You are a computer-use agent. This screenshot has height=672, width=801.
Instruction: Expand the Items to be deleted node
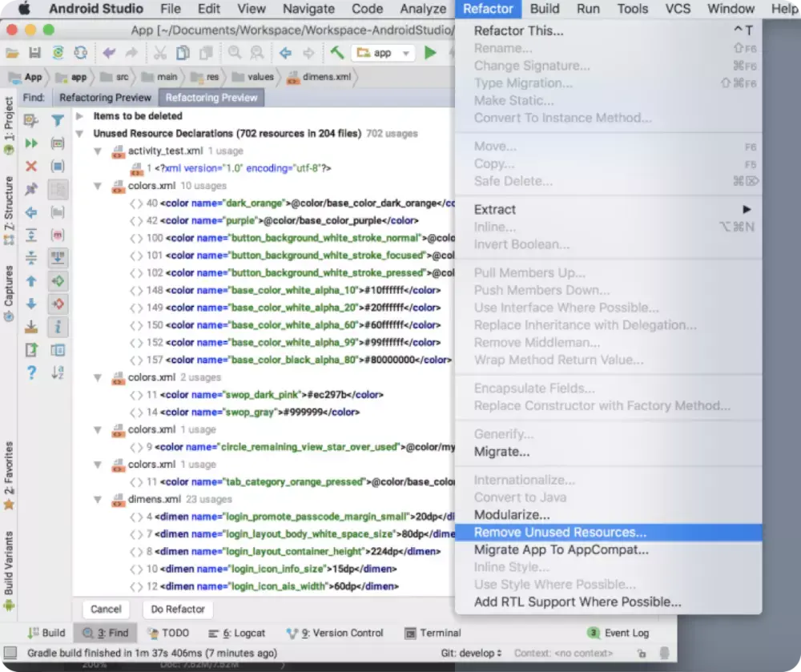tap(79, 116)
